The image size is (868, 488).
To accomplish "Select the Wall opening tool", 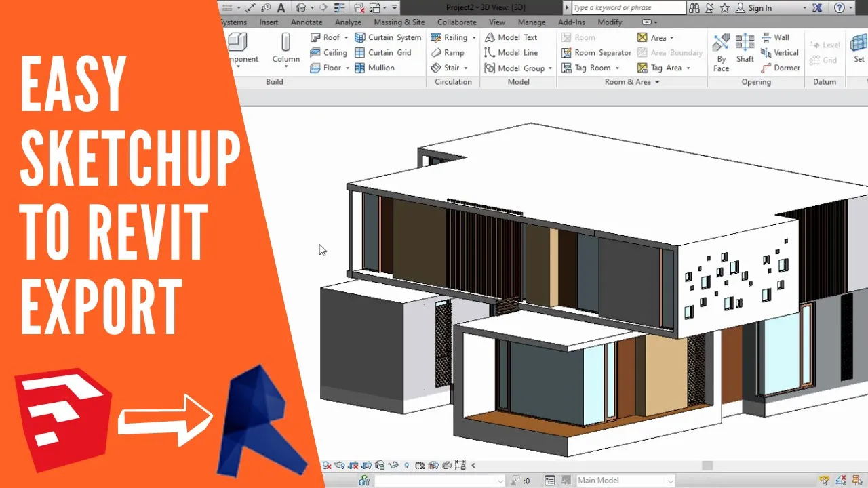I will pos(775,37).
